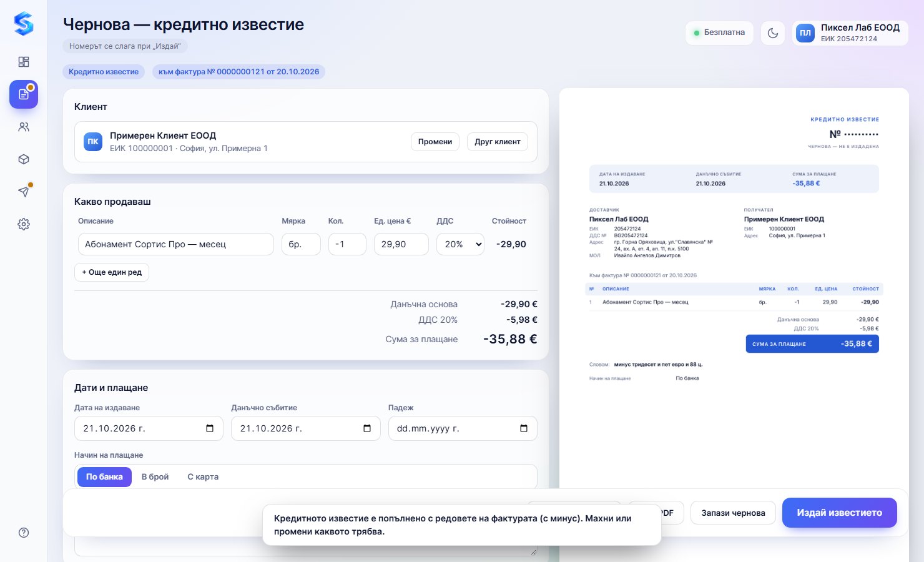Select В брой payment method
The image size is (924, 562).
point(155,477)
